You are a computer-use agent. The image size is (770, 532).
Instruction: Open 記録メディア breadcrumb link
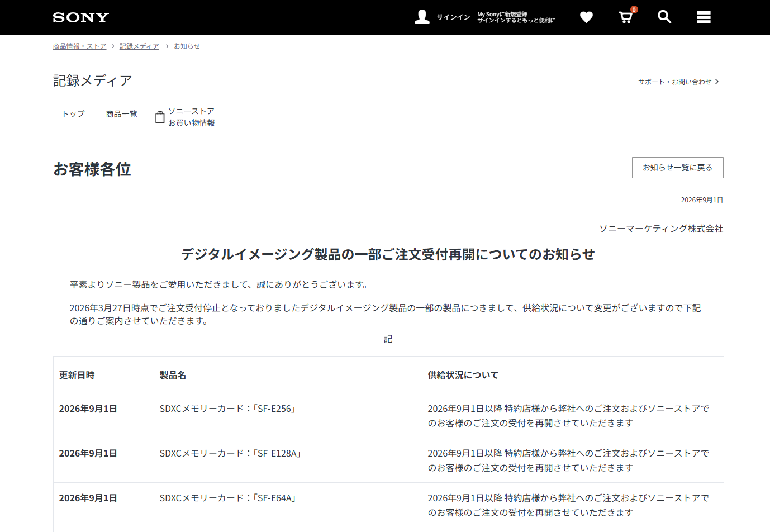tap(139, 46)
